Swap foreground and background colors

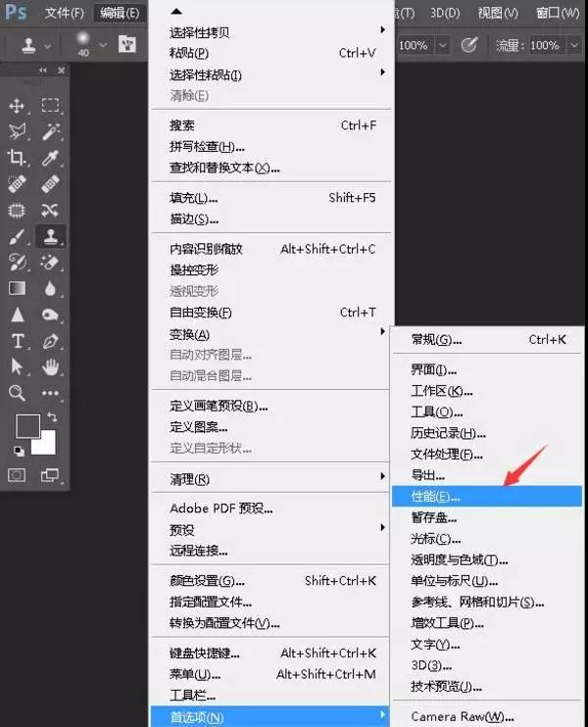52,418
